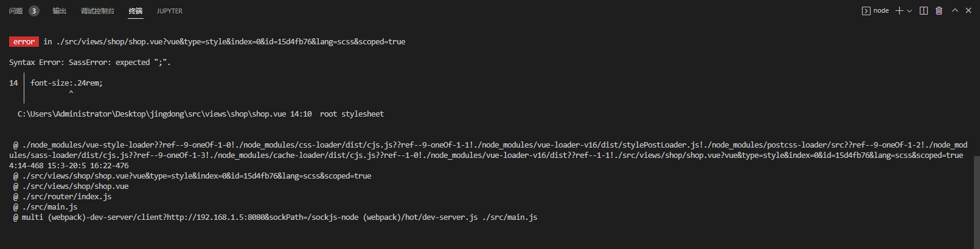
Task: Open the 问题 (Problems) tab
Action: tap(16, 11)
